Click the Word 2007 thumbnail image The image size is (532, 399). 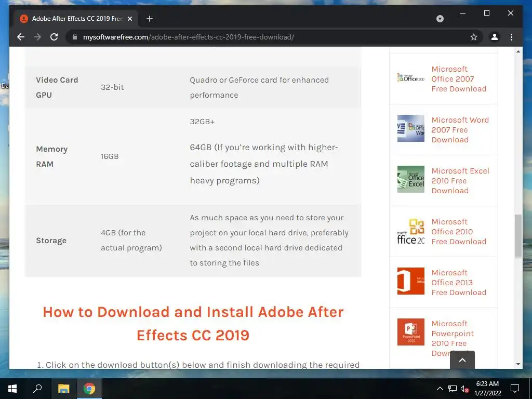point(411,128)
